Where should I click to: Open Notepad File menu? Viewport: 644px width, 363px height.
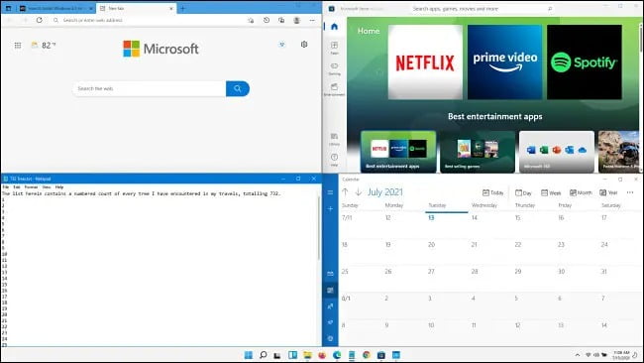6,186
